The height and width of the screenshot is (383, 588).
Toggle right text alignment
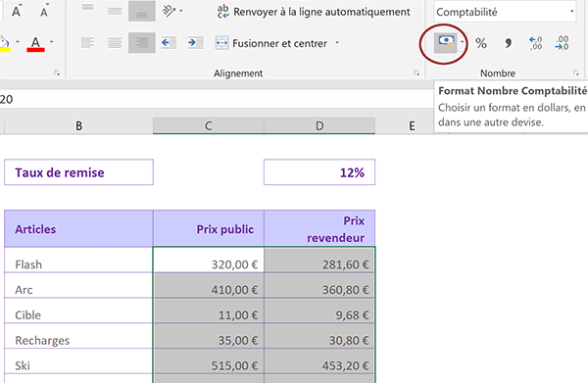tap(142, 43)
